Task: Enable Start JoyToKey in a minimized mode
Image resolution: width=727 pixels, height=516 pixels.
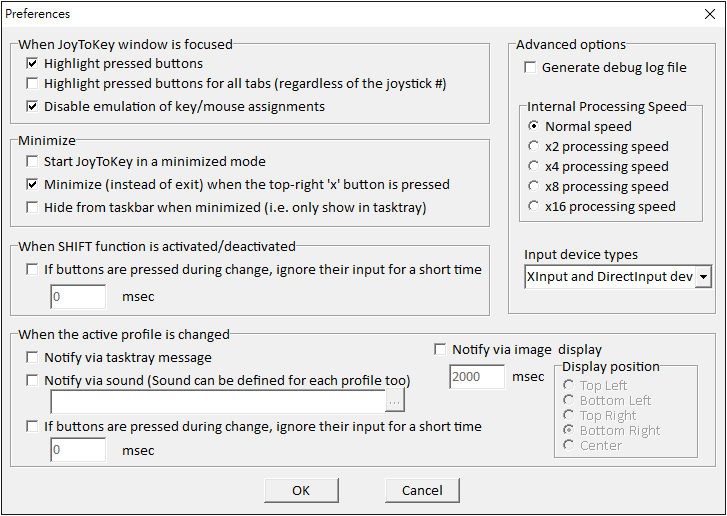Action: 34,162
